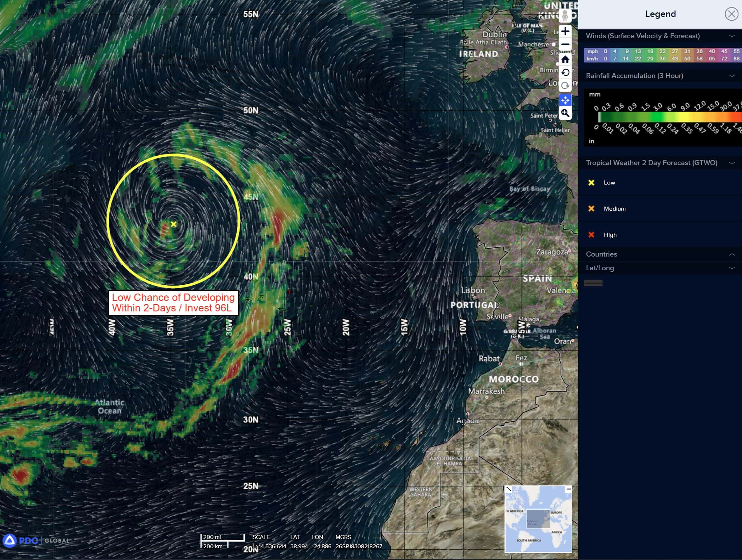Click the Street View pegman icon

[565, 16]
